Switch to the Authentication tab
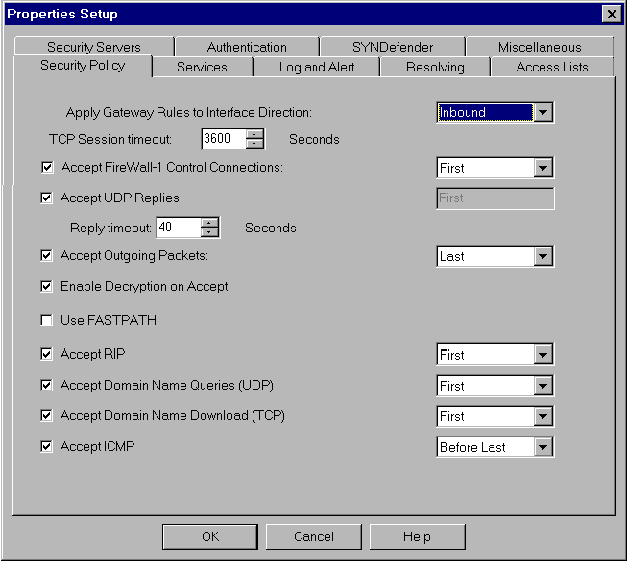This screenshot has width=628, height=562. 246,47
